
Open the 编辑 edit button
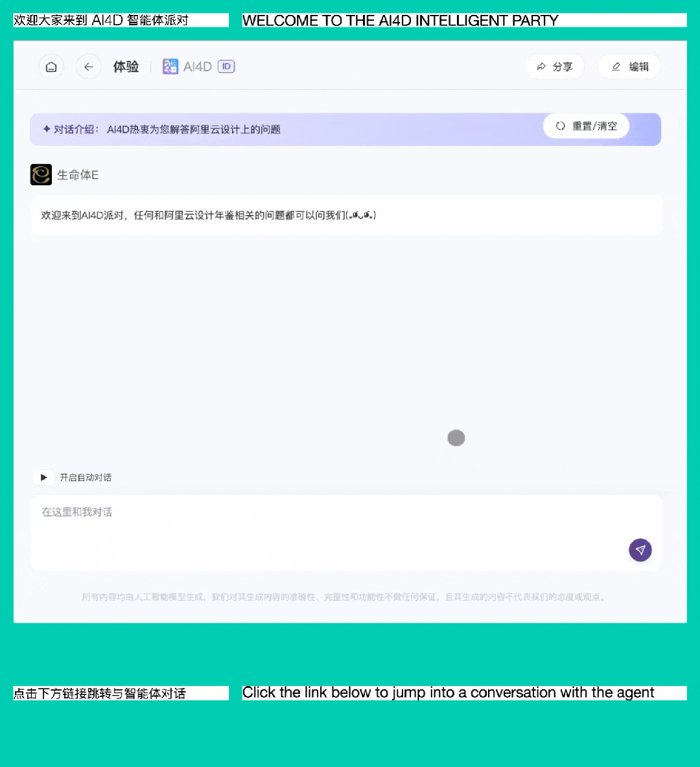pyautogui.click(x=629, y=67)
